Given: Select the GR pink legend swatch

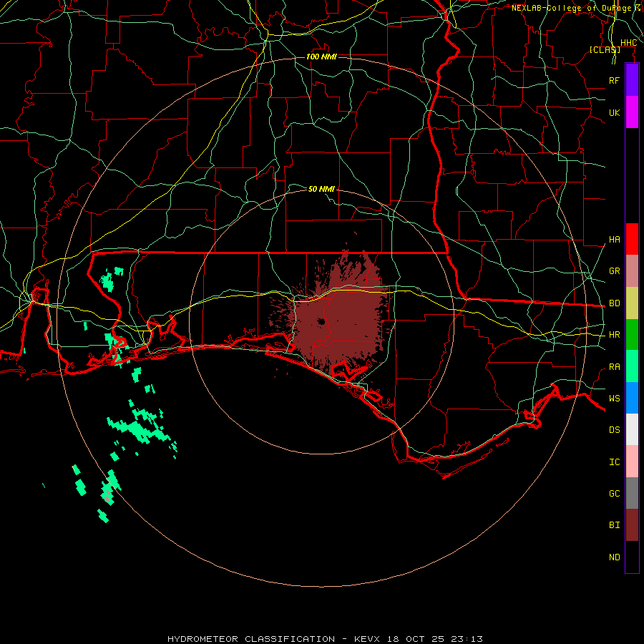Looking at the screenshot, I should [632, 271].
